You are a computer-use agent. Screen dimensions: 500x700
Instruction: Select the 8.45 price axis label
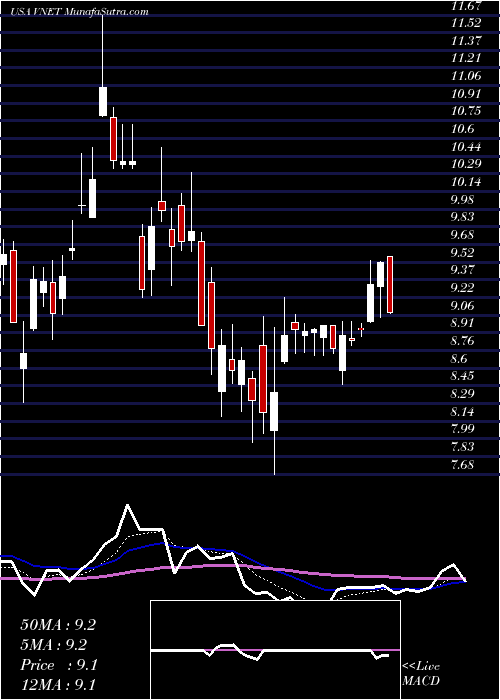click(x=462, y=376)
